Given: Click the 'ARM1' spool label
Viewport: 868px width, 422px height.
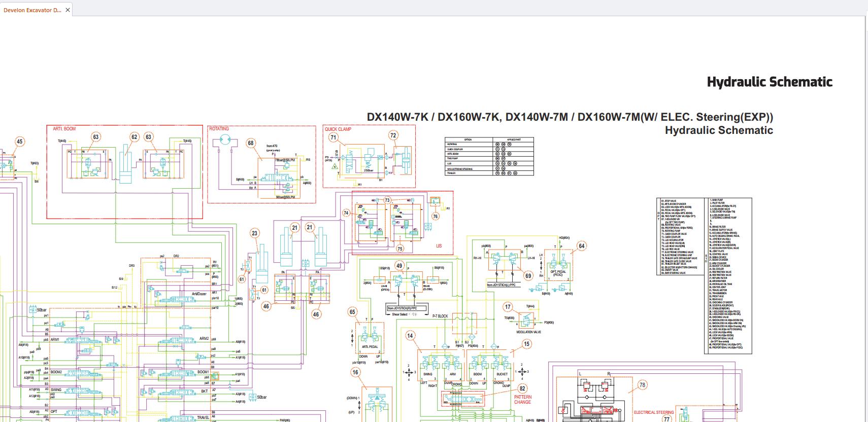Looking at the screenshot, I should click(x=55, y=340).
